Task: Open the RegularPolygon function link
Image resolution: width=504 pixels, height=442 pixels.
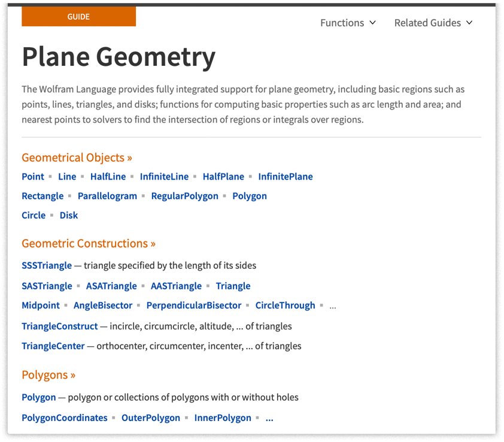Action: click(x=185, y=196)
